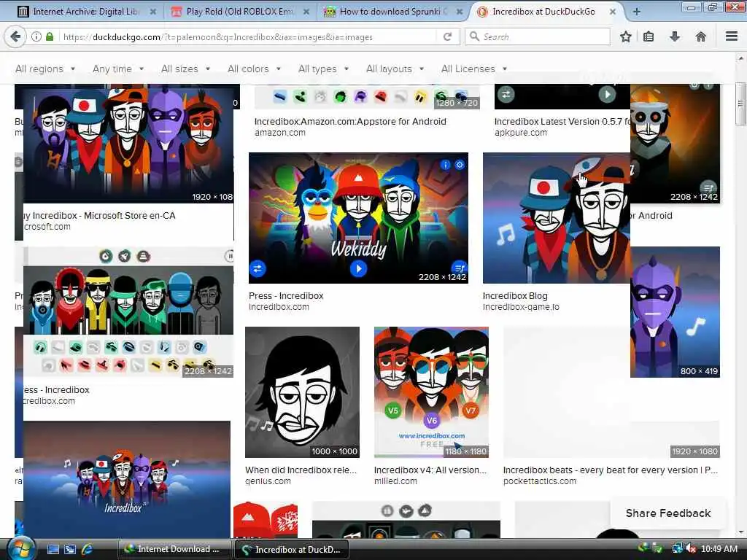
Task: Open incredibox-game.io source link
Action: click(521, 307)
